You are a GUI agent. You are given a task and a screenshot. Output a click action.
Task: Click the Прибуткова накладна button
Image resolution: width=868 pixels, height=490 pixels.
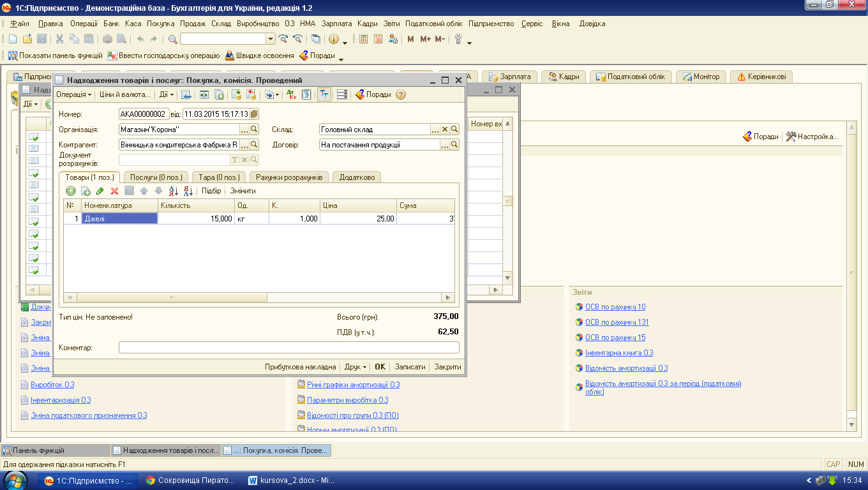(300, 367)
